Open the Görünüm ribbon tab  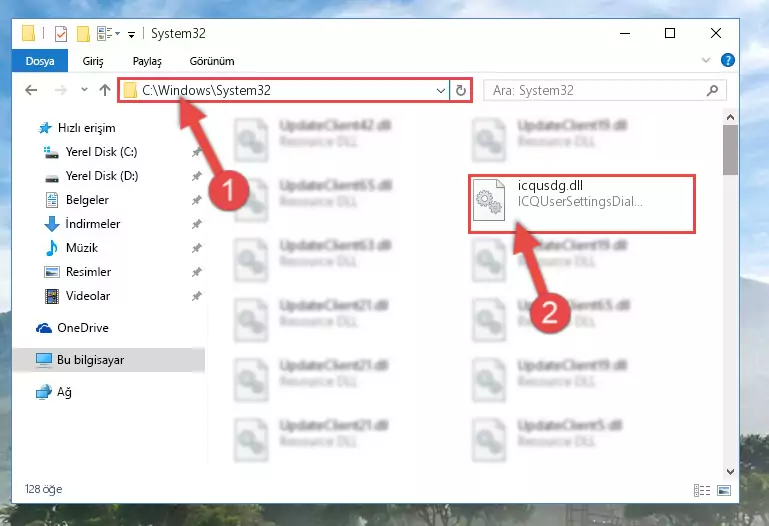[x=212, y=61]
